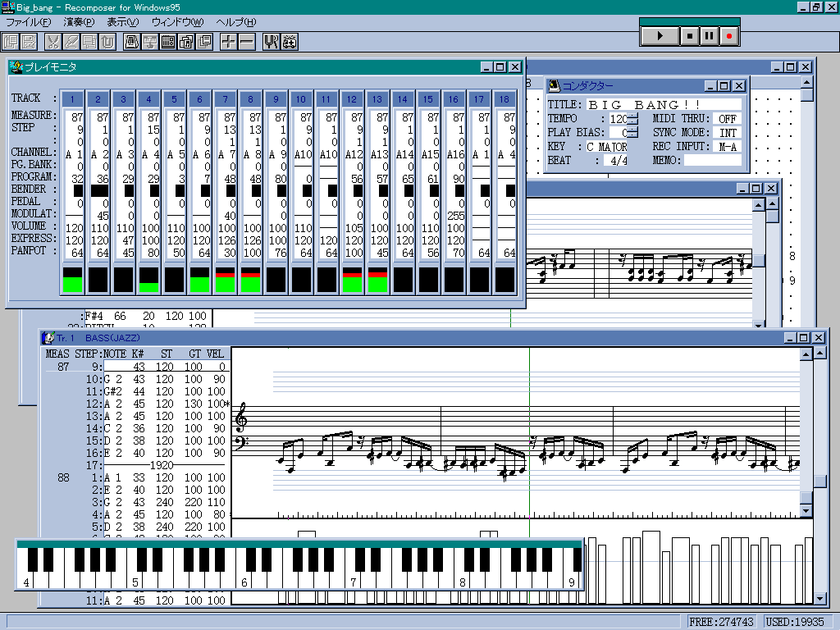Click scroll-up arrow of background main window
The height and width of the screenshot is (630, 840).
(807, 82)
